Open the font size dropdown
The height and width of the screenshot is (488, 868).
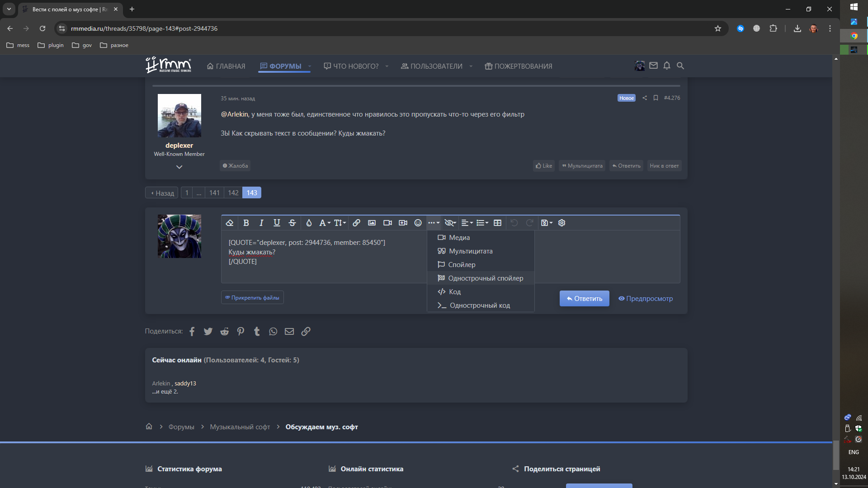click(x=340, y=223)
